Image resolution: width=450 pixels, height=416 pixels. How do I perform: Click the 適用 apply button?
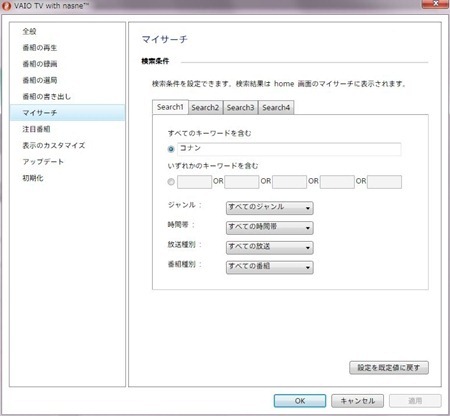point(415,401)
